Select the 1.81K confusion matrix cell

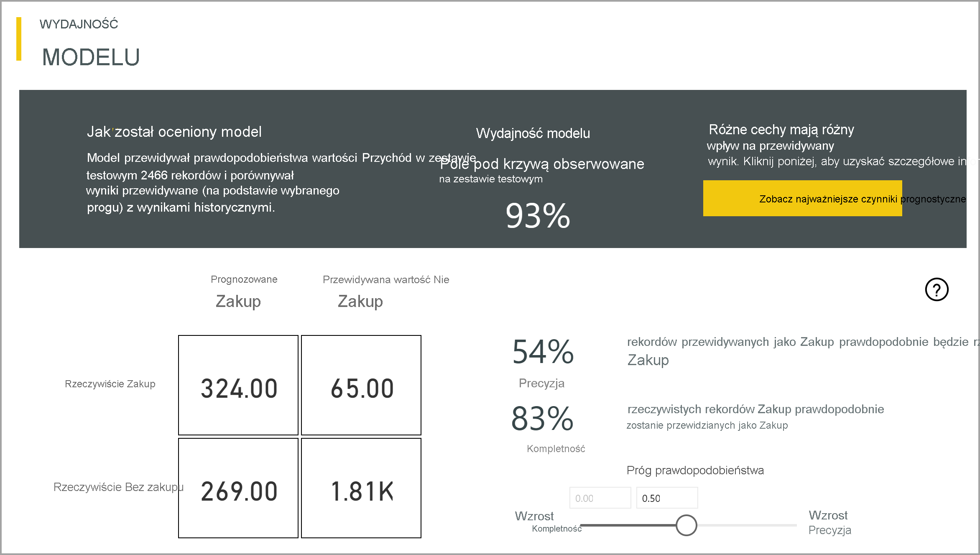tap(361, 488)
